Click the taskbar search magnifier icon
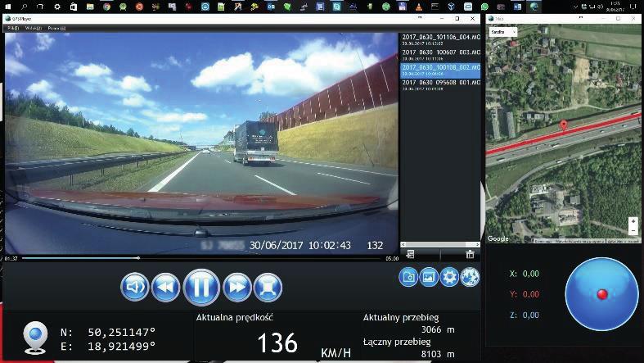644x363 pixels. 25,7
